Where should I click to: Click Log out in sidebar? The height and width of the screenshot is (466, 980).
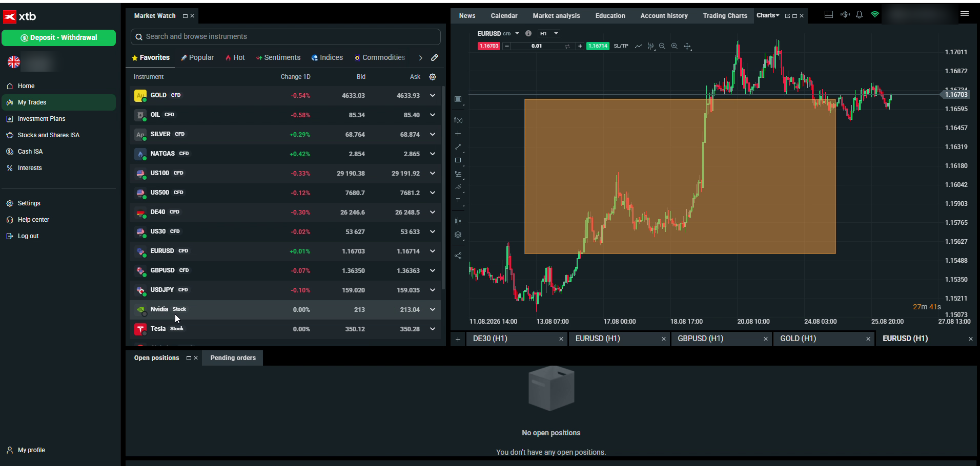coord(58,236)
